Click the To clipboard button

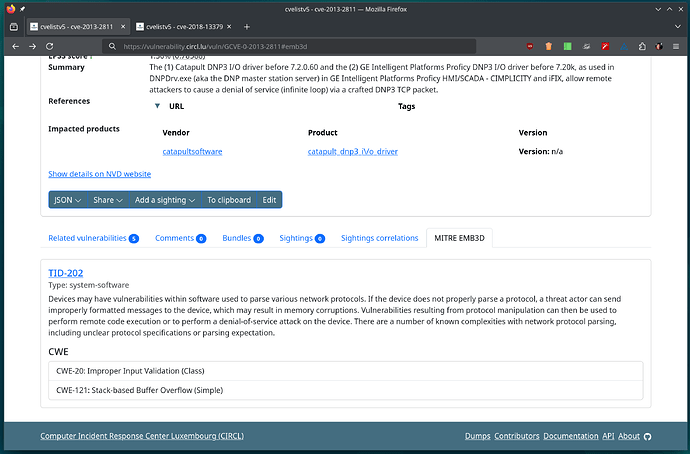pos(229,200)
